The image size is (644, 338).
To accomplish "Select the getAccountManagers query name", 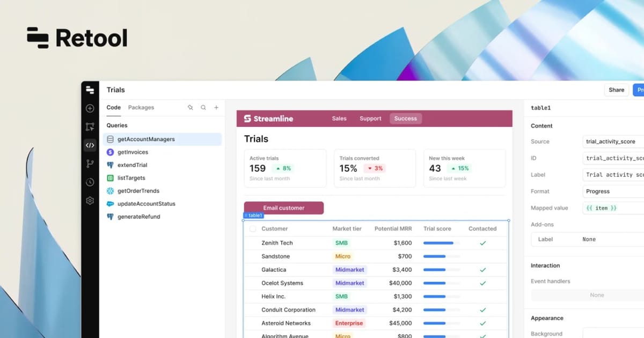I will click(x=146, y=139).
